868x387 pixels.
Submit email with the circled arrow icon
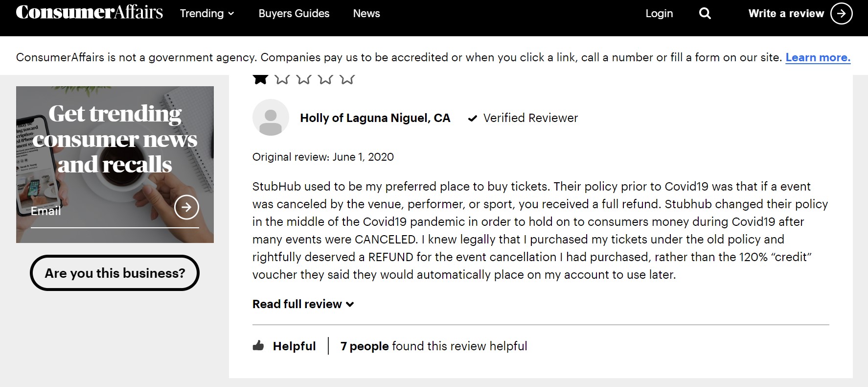coord(186,207)
